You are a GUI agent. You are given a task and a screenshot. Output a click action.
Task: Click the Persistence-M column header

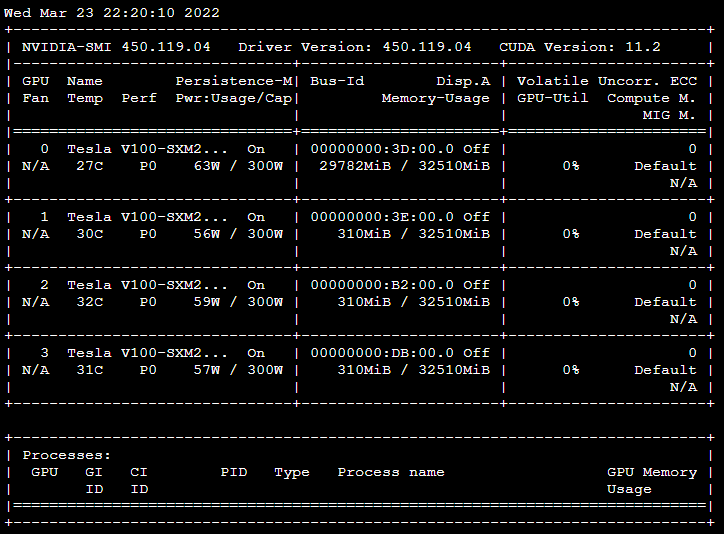click(234, 81)
